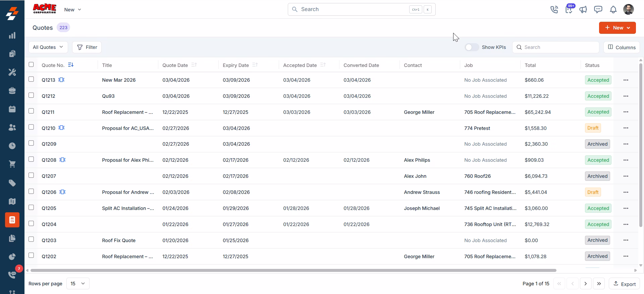Image resolution: width=644 pixels, height=294 pixels.
Task: Open the tools wrench sidebar icon
Action: click(12, 72)
